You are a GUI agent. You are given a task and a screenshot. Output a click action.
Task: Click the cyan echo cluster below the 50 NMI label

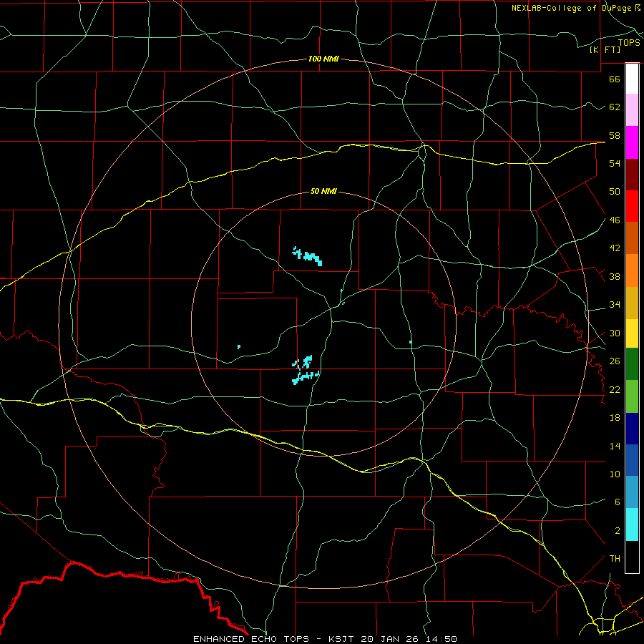[x=308, y=256]
